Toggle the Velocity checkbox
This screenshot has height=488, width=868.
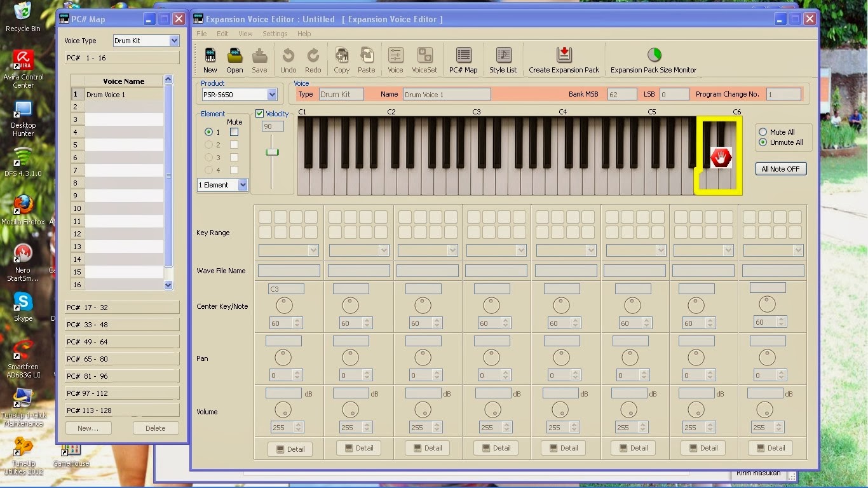click(259, 114)
